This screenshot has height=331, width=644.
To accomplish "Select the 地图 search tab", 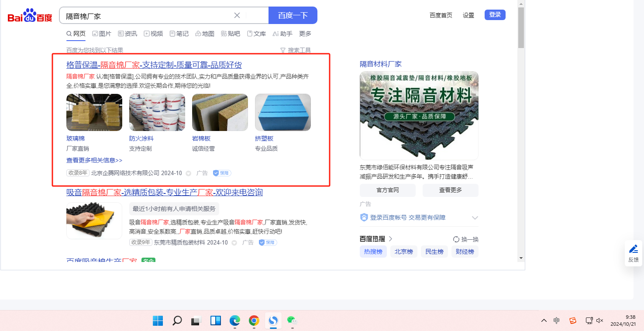I will point(205,34).
